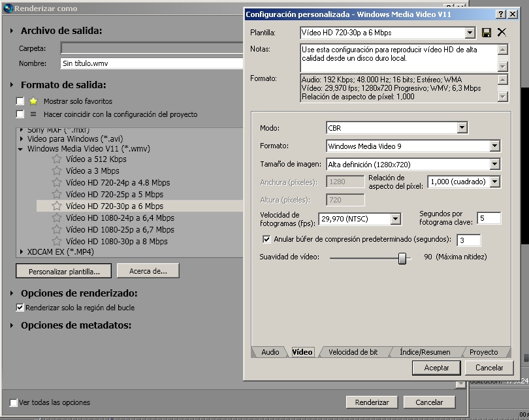Click the compression buffer seconds field
529x420 pixels.
tap(469, 240)
